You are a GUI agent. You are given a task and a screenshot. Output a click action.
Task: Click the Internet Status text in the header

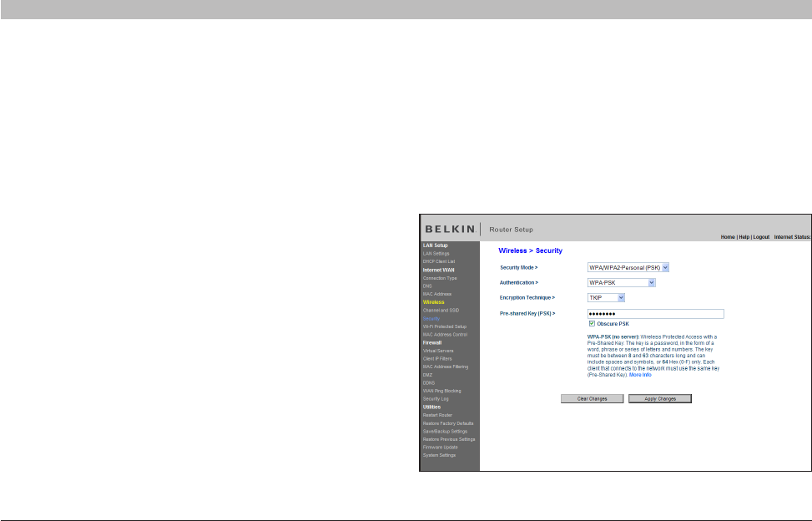792,237
